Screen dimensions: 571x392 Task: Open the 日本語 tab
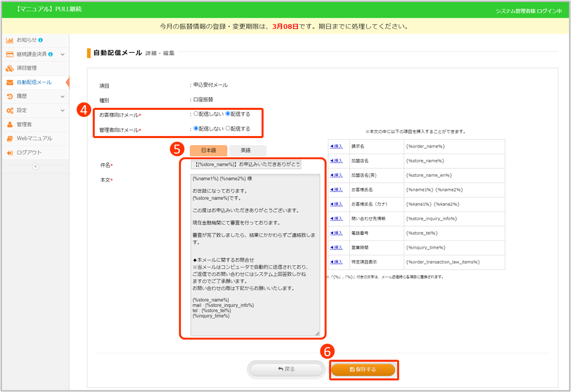pos(208,150)
